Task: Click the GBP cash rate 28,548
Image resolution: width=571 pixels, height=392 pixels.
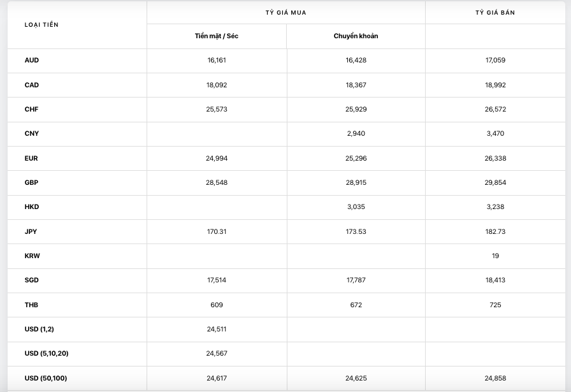Action: (x=217, y=183)
